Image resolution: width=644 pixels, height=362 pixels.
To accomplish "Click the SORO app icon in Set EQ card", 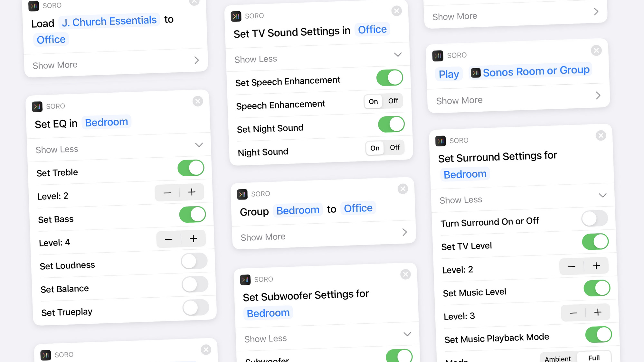I will pyautogui.click(x=38, y=106).
